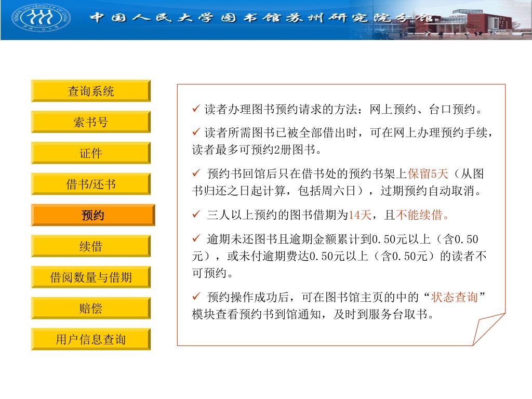Click checkmark beside 预约操作成功后

[196, 297]
